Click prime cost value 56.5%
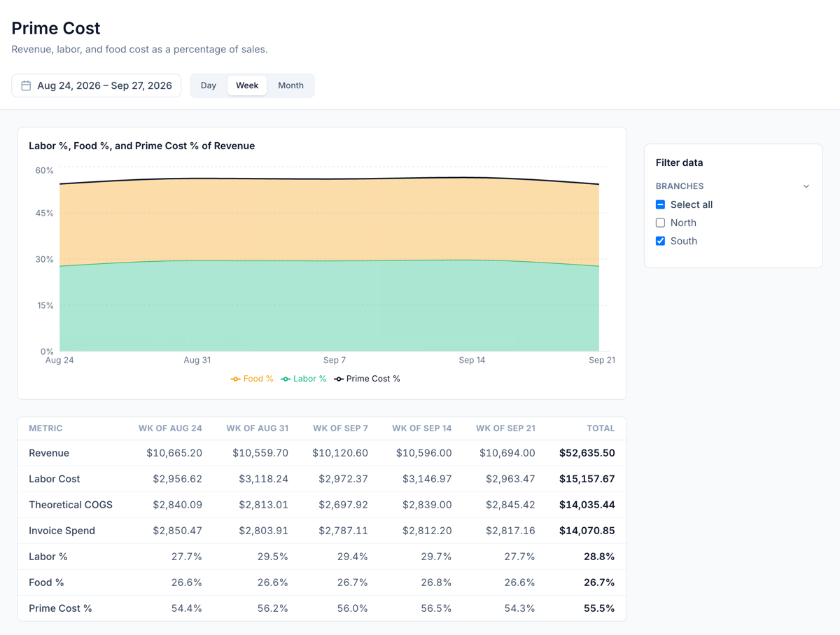 [x=436, y=608]
